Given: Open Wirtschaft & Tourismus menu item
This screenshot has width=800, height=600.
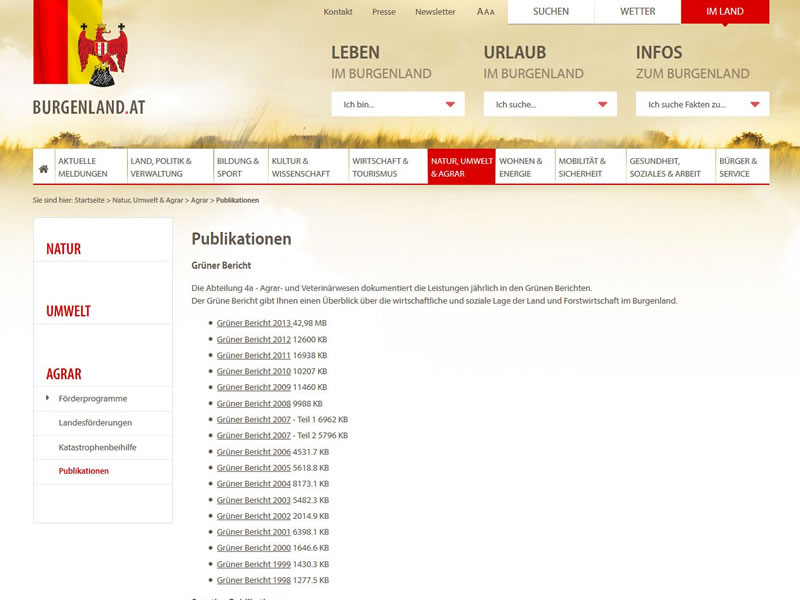Looking at the screenshot, I should pos(387,167).
